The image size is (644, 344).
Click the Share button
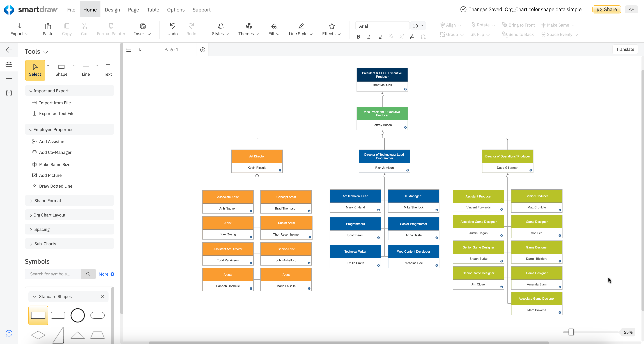pos(606,9)
